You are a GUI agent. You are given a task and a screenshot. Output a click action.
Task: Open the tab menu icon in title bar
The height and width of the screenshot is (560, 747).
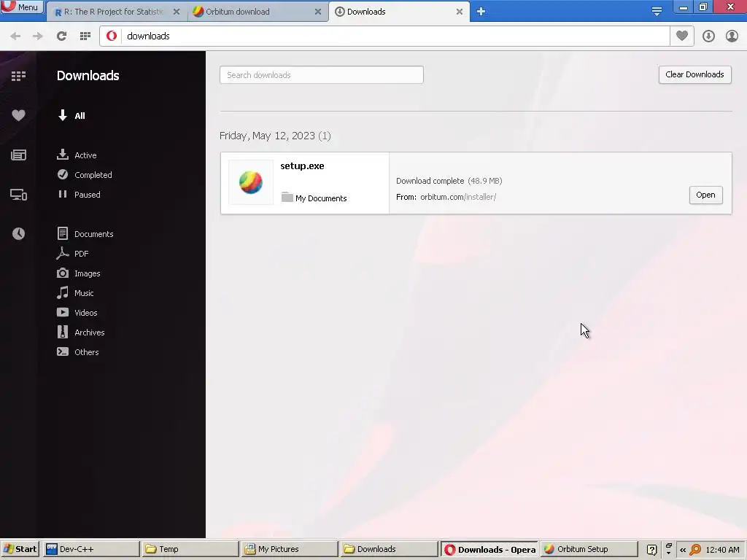[x=657, y=12]
